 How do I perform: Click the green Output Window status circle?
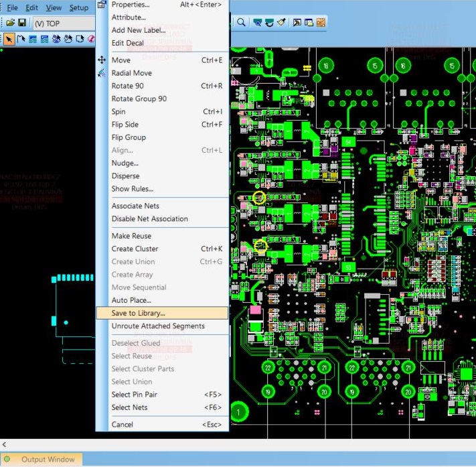point(7,459)
